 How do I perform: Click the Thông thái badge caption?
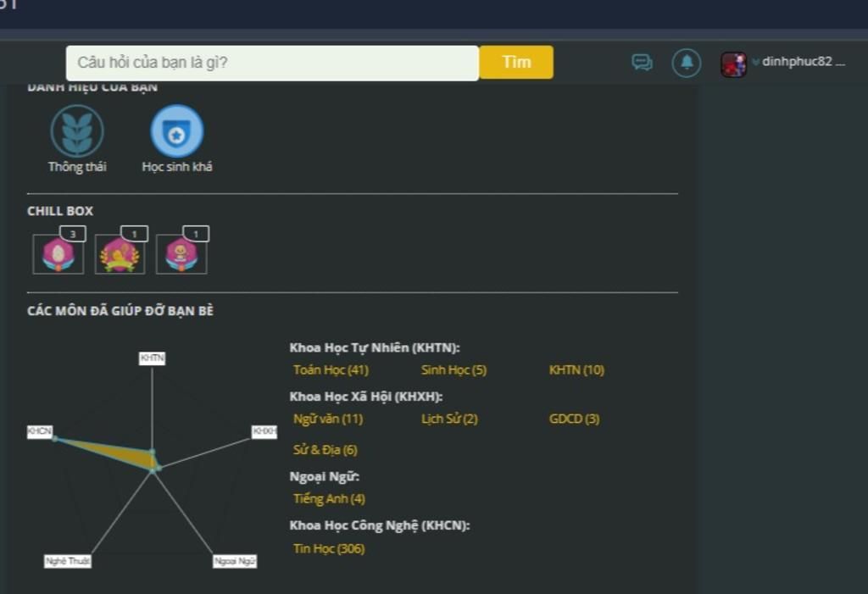point(77,167)
